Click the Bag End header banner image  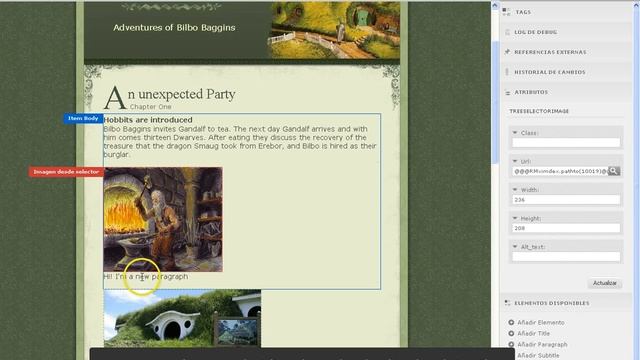(x=333, y=30)
